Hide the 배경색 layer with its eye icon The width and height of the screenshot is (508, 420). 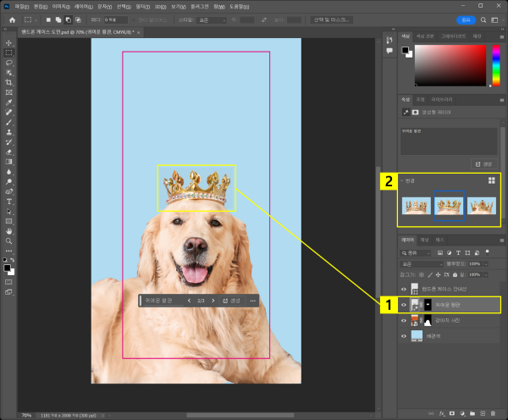click(404, 335)
